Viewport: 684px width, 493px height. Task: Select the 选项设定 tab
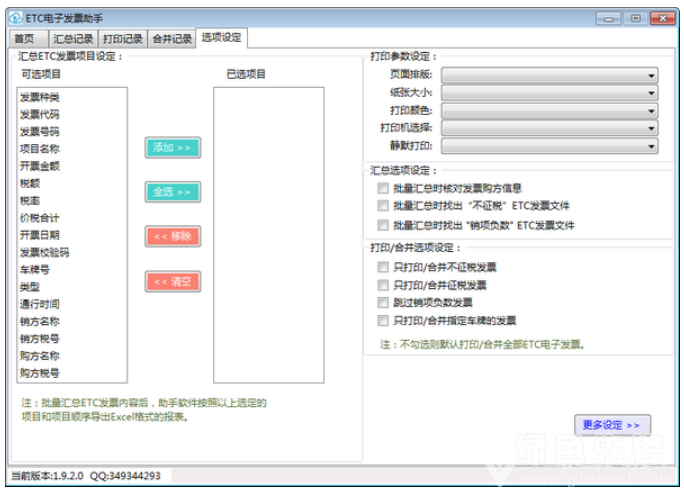tap(222, 38)
